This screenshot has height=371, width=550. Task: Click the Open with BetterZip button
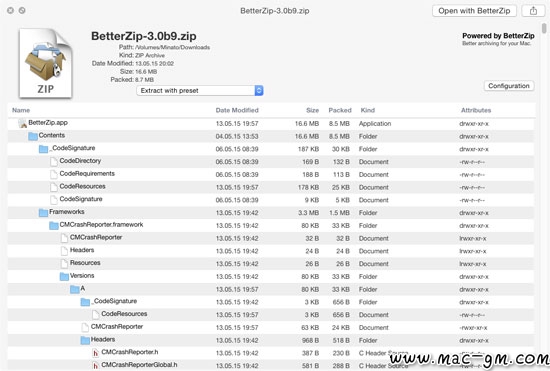coord(474,11)
